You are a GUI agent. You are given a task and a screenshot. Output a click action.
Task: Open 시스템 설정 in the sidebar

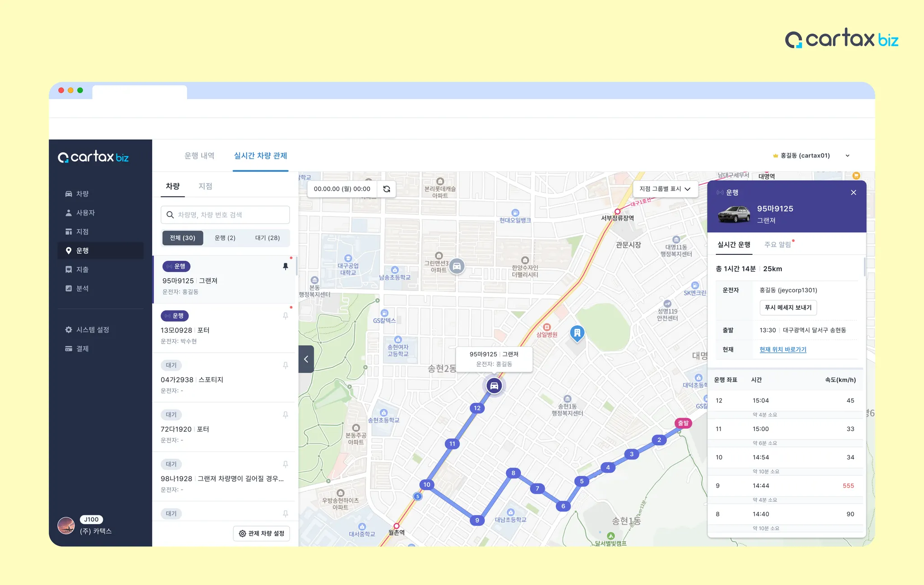[92, 330]
